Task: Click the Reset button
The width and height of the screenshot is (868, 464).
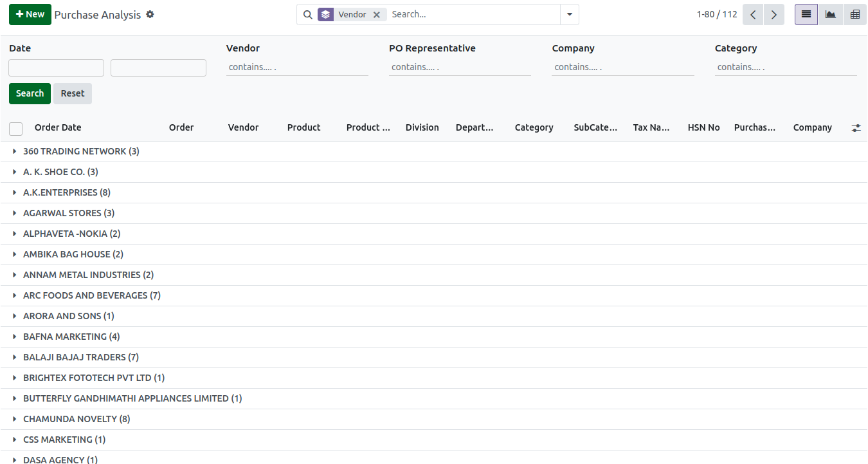Action: pos(73,93)
